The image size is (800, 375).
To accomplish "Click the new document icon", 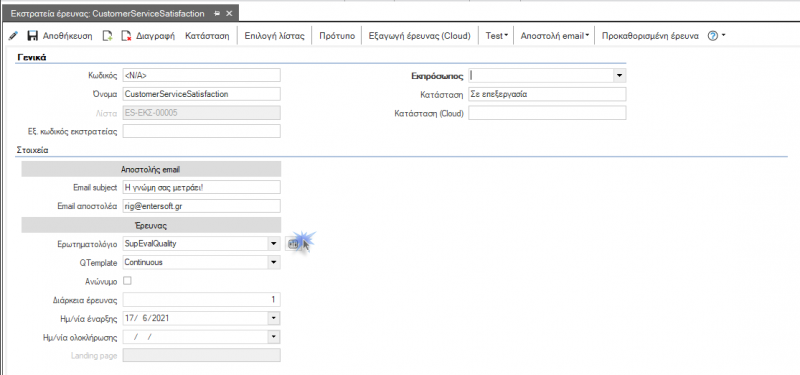I will tap(108, 36).
